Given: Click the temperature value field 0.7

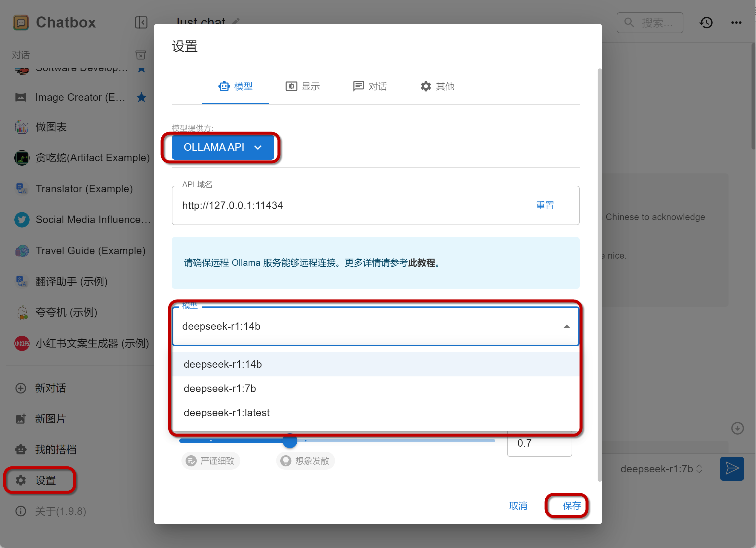Looking at the screenshot, I should pyautogui.click(x=539, y=444).
